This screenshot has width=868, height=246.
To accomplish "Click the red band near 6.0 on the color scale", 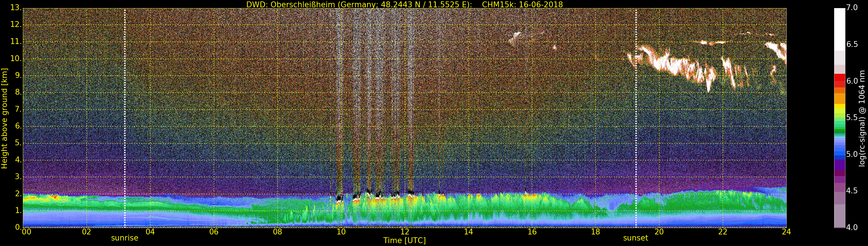I will coord(839,78).
